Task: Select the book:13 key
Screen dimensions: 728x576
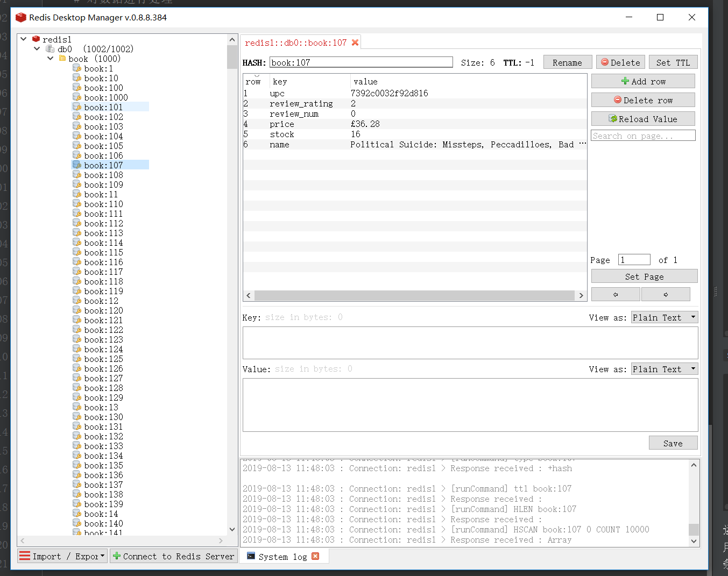Action: 101,407
